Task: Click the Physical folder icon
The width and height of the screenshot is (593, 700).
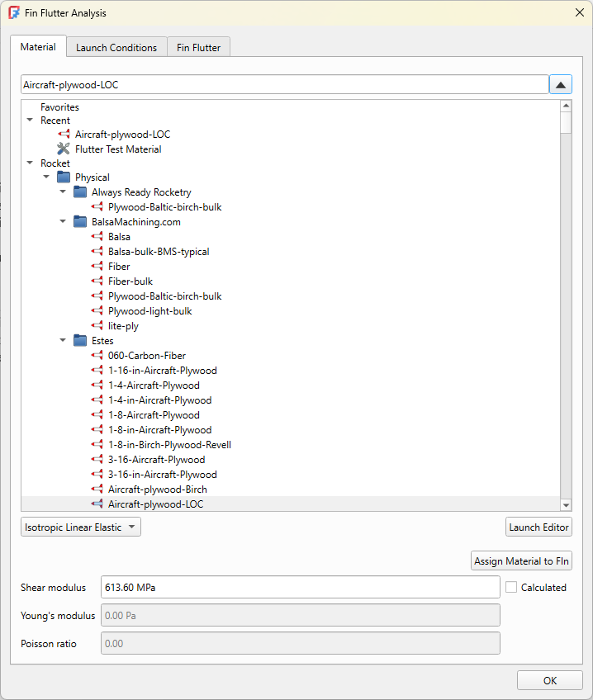Action: coord(64,177)
